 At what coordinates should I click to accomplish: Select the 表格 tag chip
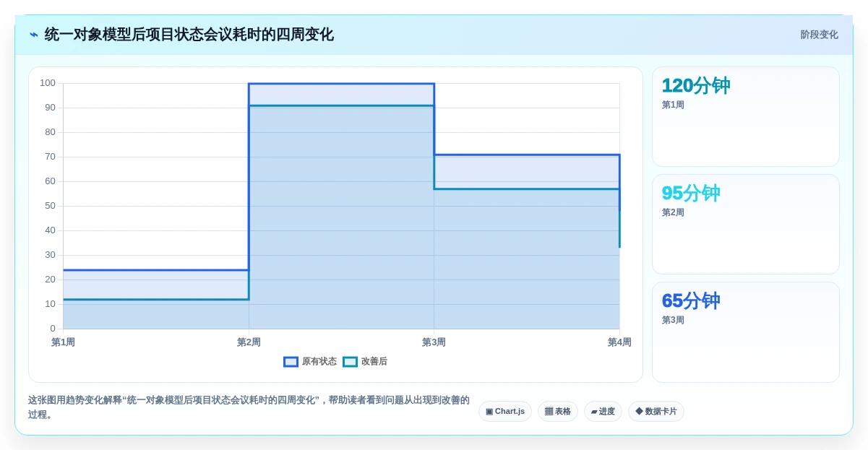tap(558, 412)
